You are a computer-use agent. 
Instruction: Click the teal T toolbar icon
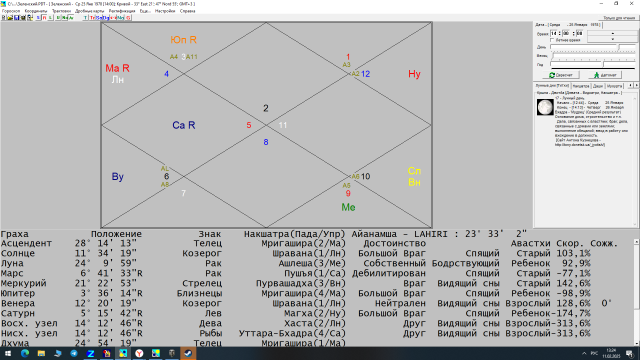coord(85,18)
